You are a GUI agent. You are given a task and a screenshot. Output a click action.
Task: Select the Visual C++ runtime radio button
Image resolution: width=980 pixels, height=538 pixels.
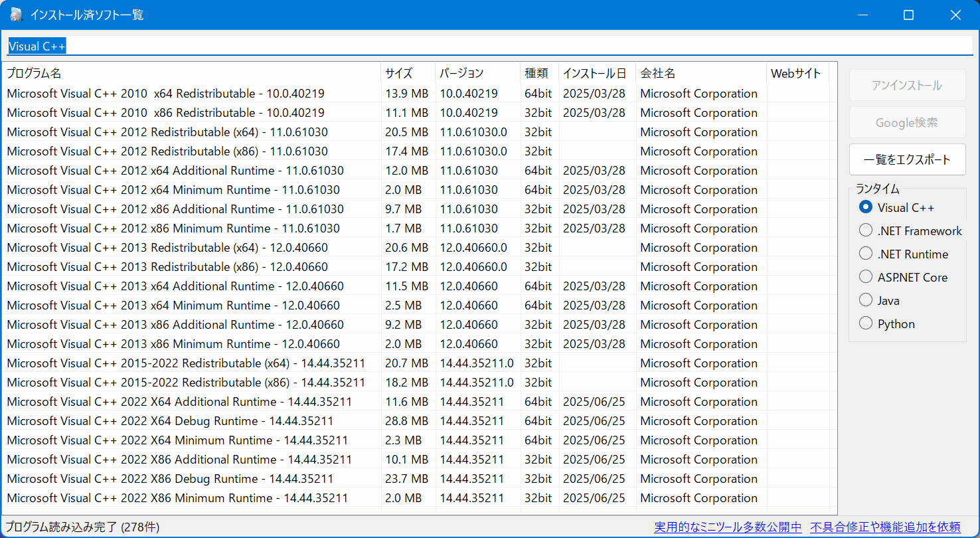[x=866, y=207]
